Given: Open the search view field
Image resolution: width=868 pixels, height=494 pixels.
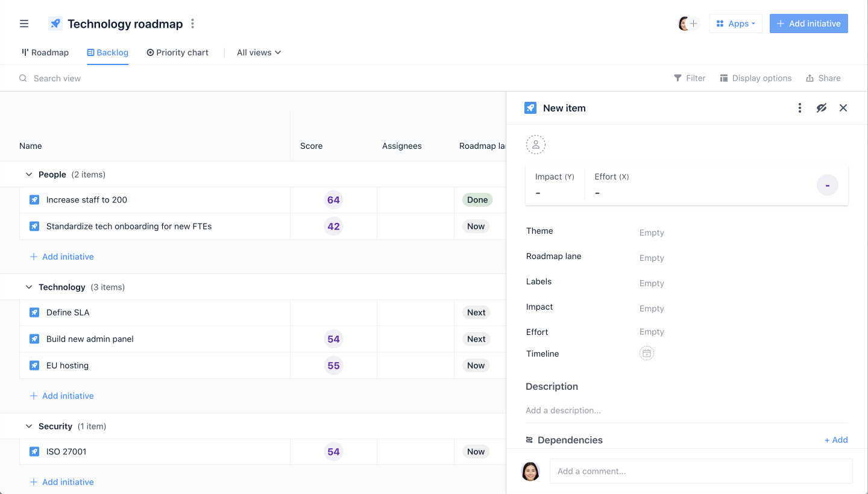Looking at the screenshot, I should [57, 78].
